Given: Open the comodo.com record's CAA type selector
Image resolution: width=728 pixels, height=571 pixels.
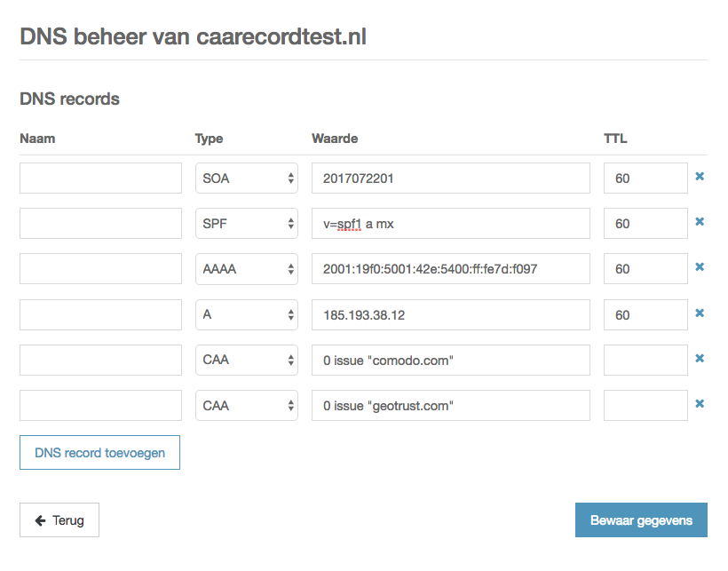Looking at the screenshot, I should click(x=245, y=360).
